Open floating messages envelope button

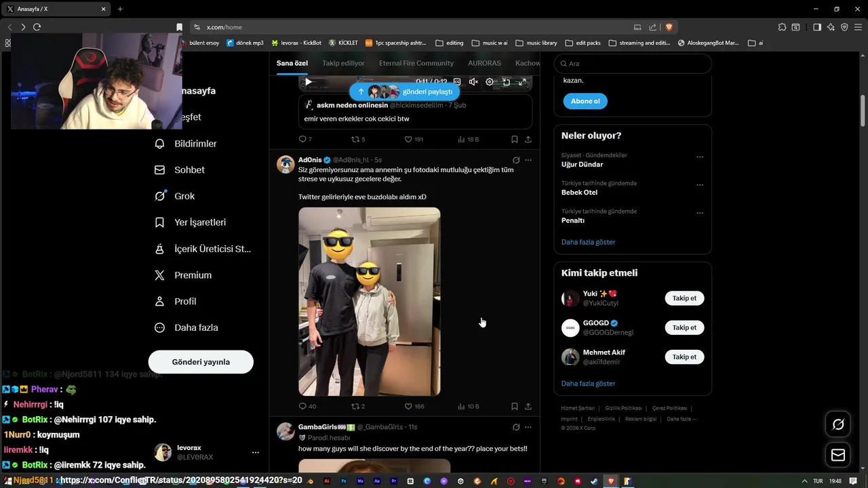click(838, 455)
